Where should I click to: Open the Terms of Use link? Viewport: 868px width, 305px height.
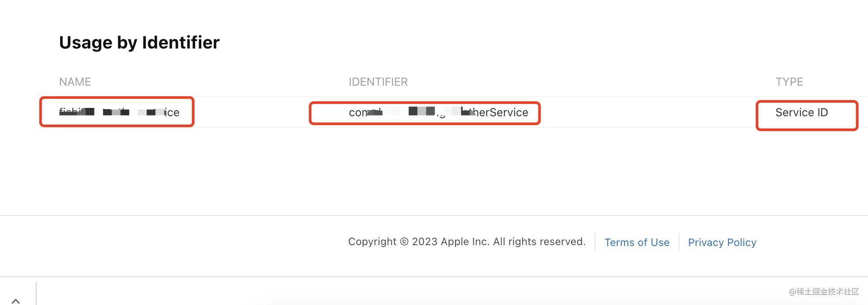coord(637,243)
